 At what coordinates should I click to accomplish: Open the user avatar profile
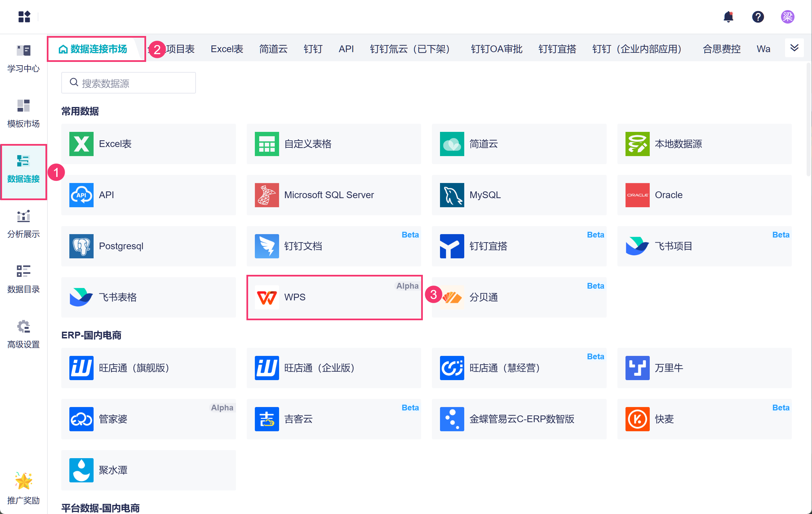[x=787, y=16]
